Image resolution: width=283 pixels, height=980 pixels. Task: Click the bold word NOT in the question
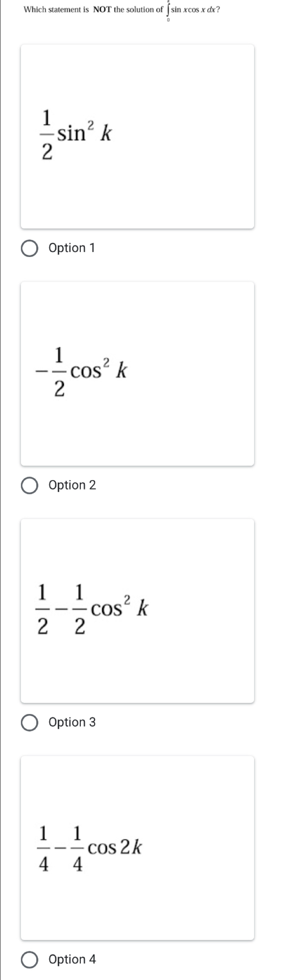(x=103, y=9)
